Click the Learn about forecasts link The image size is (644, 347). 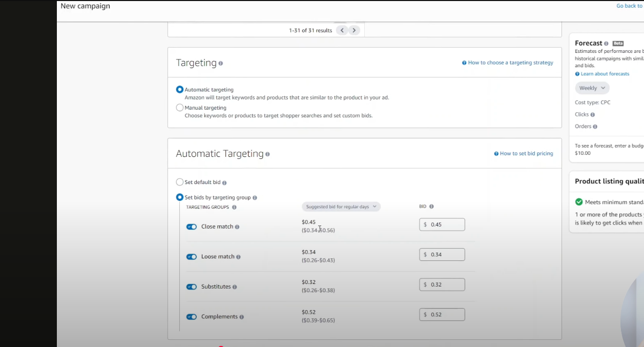(x=605, y=73)
